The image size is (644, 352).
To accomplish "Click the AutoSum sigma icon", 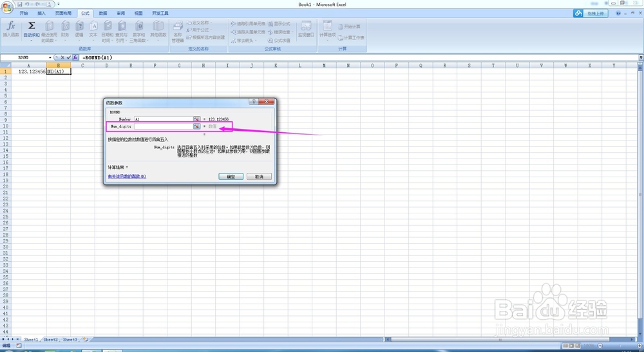I will coord(31,26).
